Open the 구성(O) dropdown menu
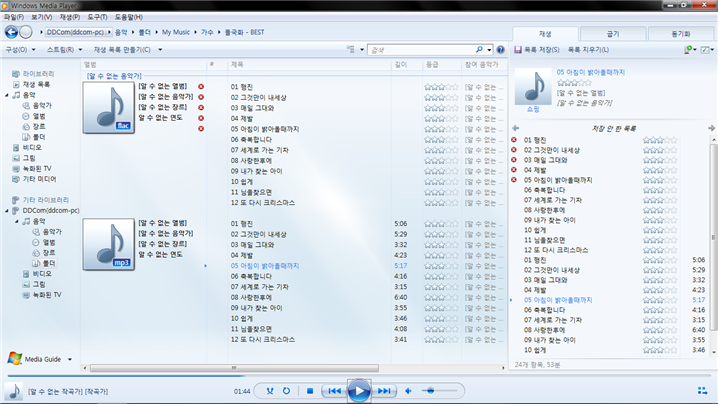 [20, 49]
